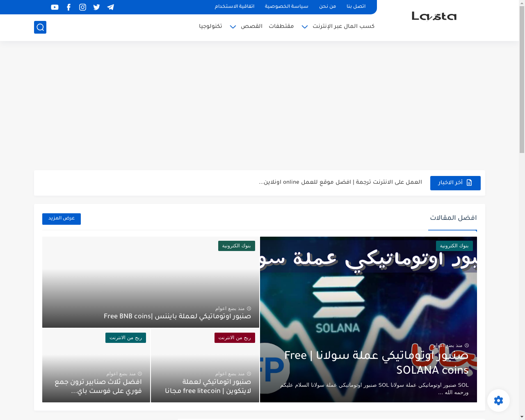Open the BNB article بنوك الكترونية tag
Viewport: 525px width, 420px height.
(237, 246)
